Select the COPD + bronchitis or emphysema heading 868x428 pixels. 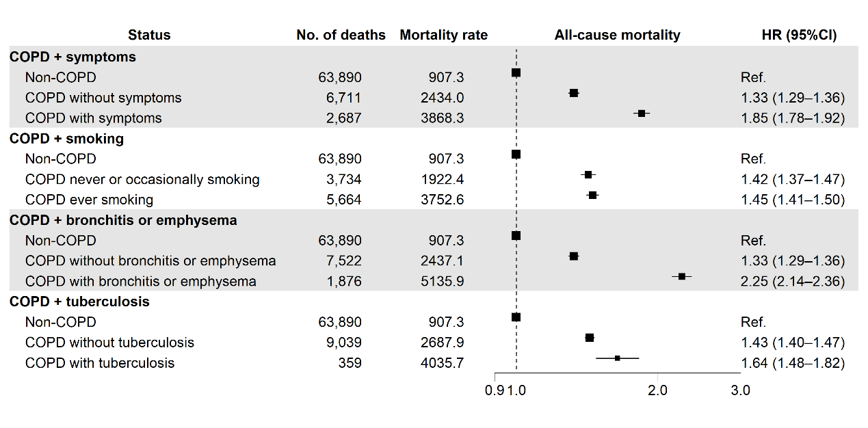pyautogui.click(x=123, y=220)
